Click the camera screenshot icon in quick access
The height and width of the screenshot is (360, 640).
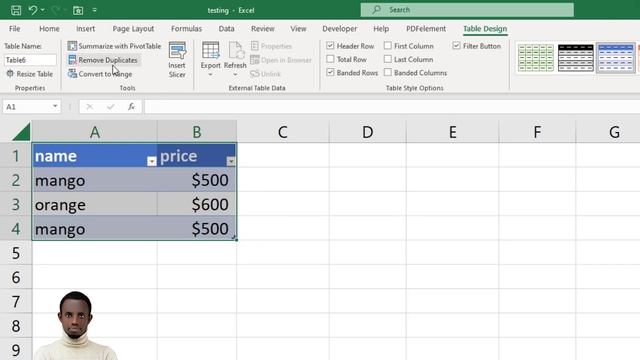coord(78,11)
